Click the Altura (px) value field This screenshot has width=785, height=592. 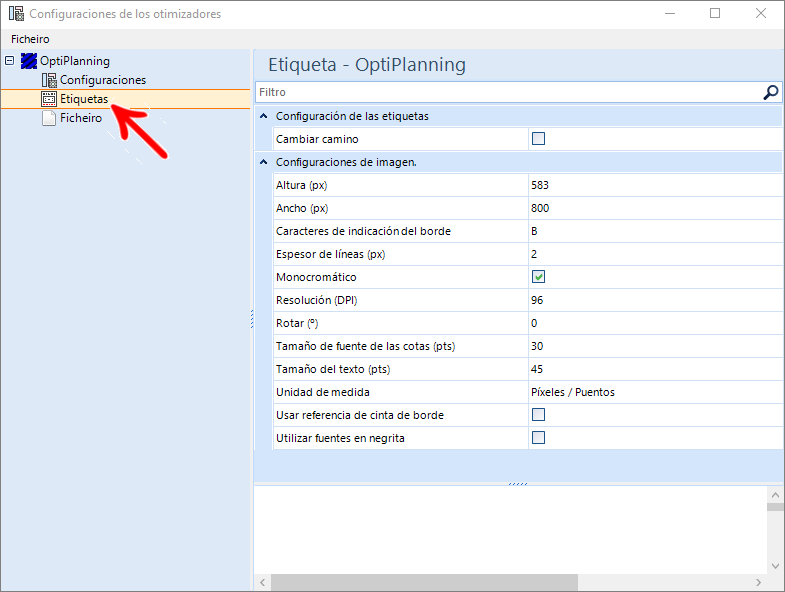pos(655,185)
